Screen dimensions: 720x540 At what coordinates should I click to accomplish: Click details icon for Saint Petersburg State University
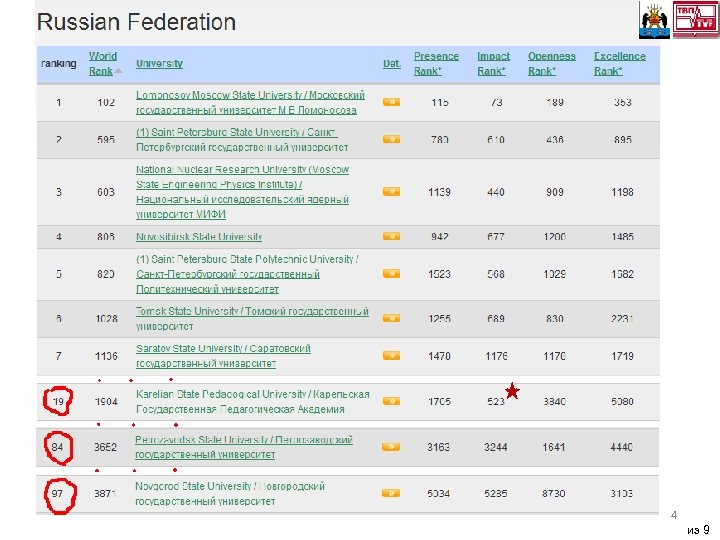pos(391,139)
